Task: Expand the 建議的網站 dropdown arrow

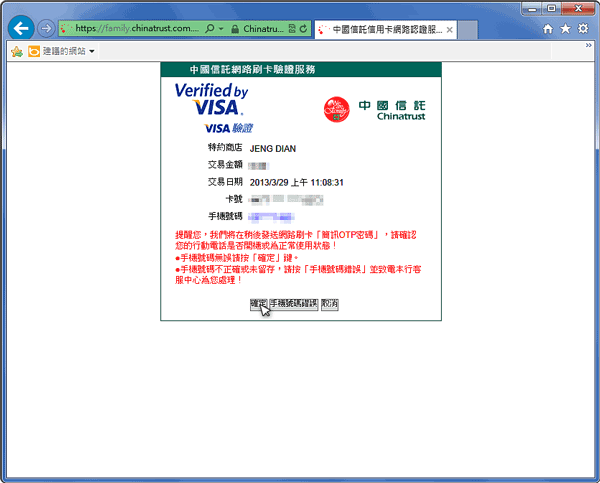Action: click(x=92, y=51)
